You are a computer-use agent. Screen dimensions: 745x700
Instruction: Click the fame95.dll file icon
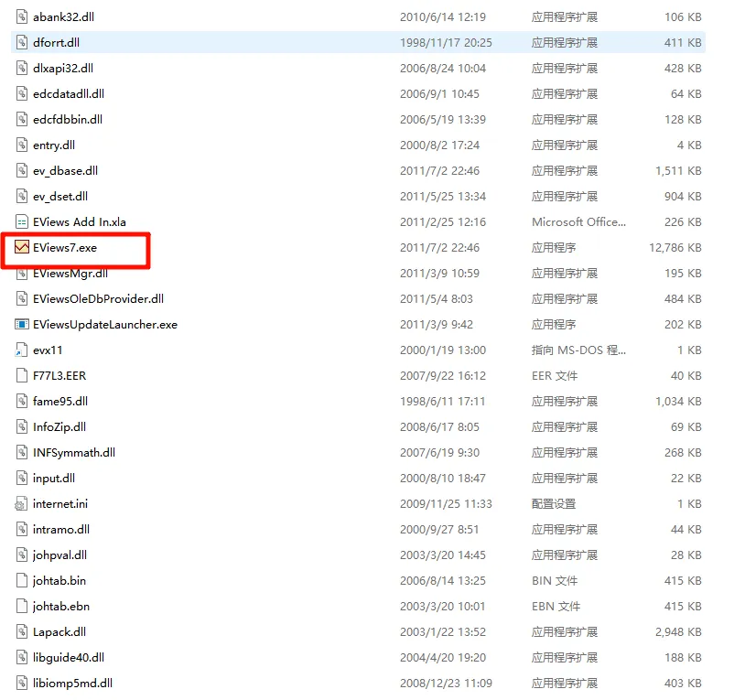click(x=22, y=402)
